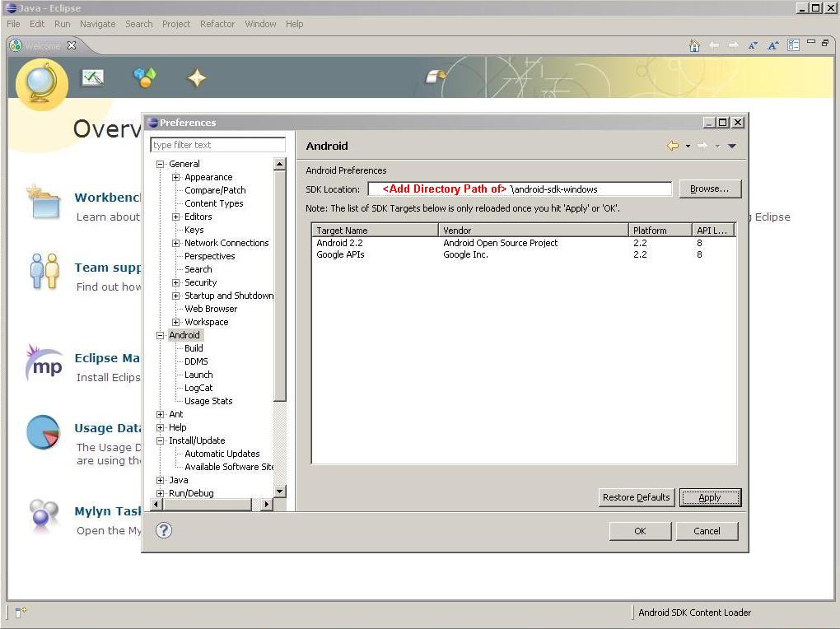Click the tree's vertical scrollbar up arrow
The height and width of the screenshot is (629, 840).
[280, 163]
